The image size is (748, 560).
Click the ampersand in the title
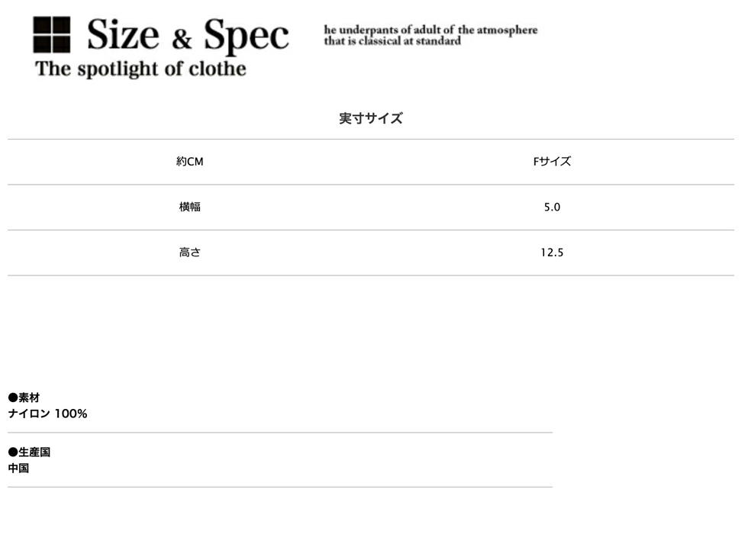[x=182, y=38]
